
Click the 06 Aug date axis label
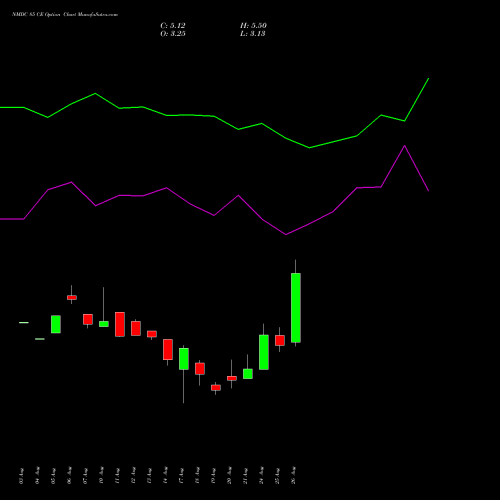(69, 476)
